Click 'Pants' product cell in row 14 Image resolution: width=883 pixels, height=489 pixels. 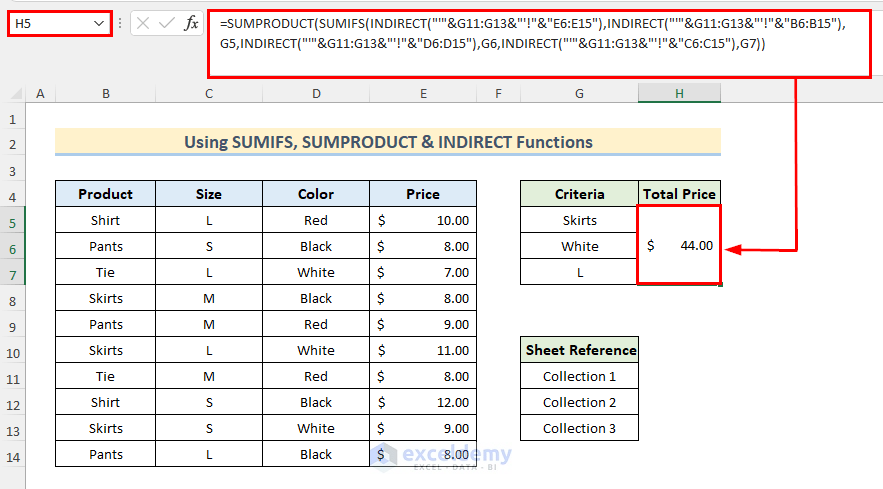pos(105,454)
